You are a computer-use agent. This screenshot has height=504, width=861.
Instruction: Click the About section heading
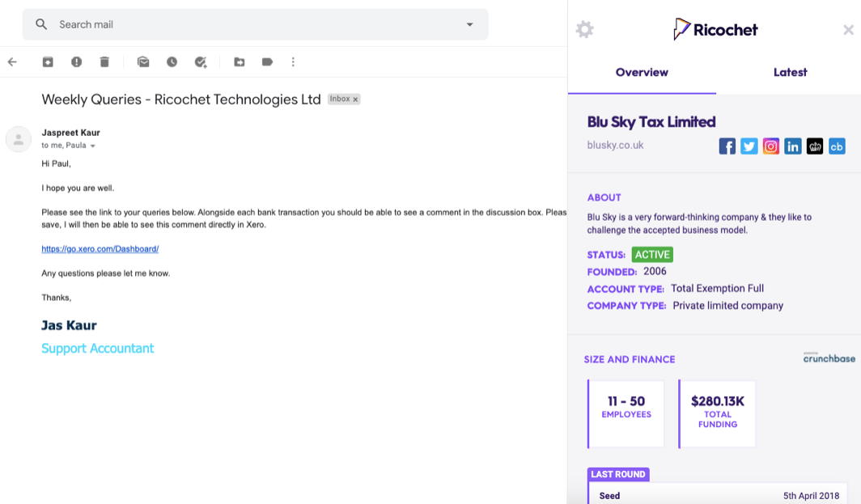[604, 197]
